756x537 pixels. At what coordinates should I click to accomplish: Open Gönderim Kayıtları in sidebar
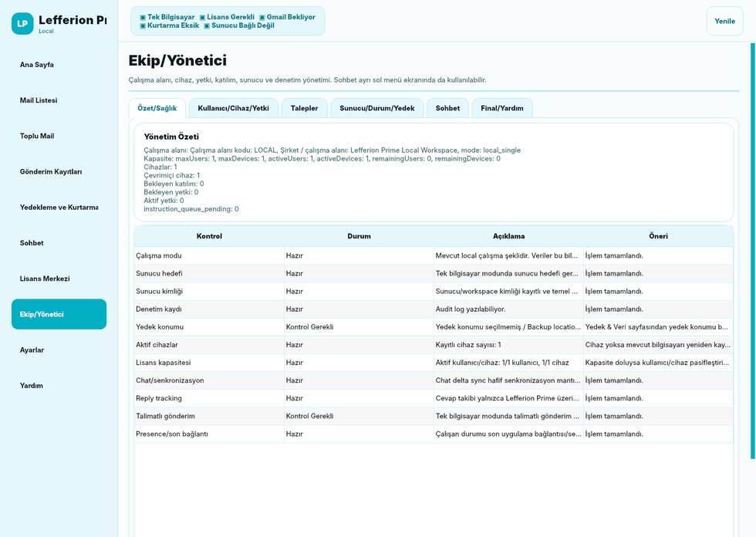59,171
